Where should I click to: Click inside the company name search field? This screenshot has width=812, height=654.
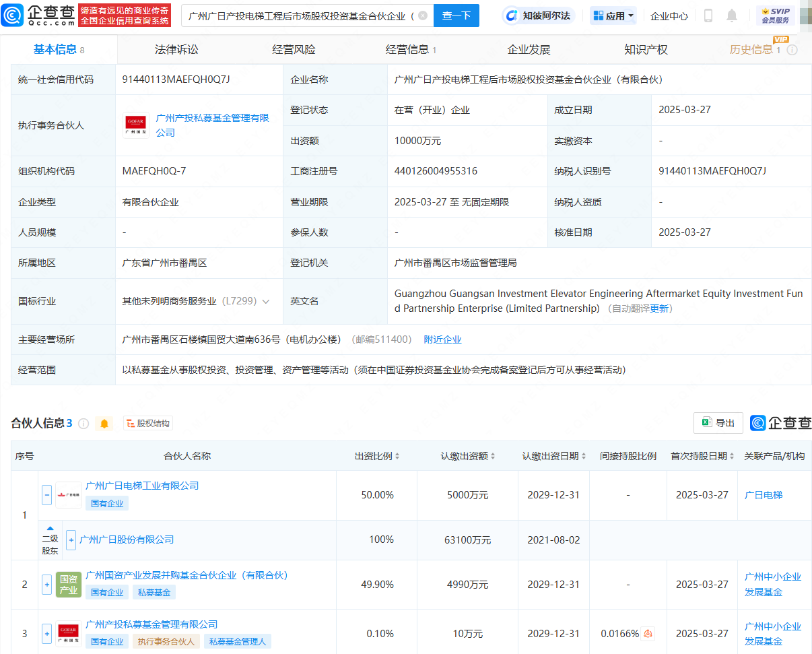[300, 15]
